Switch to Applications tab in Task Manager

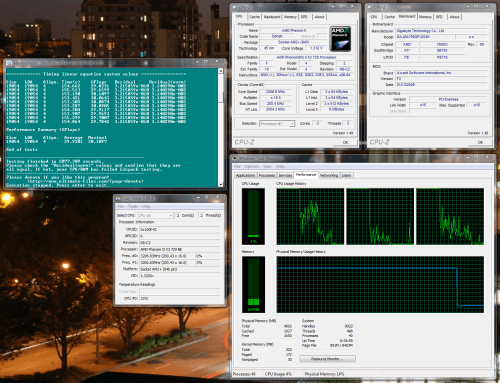(x=245, y=175)
